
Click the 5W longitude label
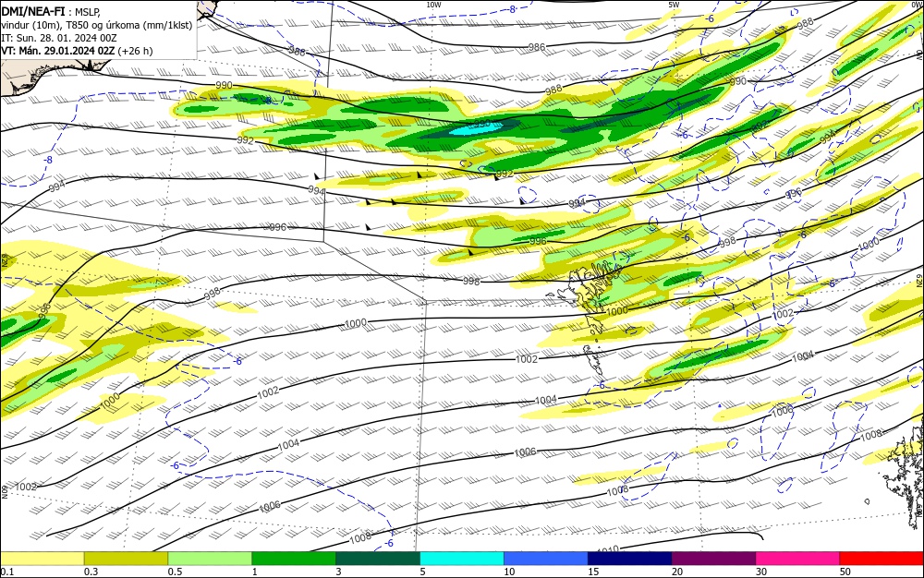click(x=675, y=5)
